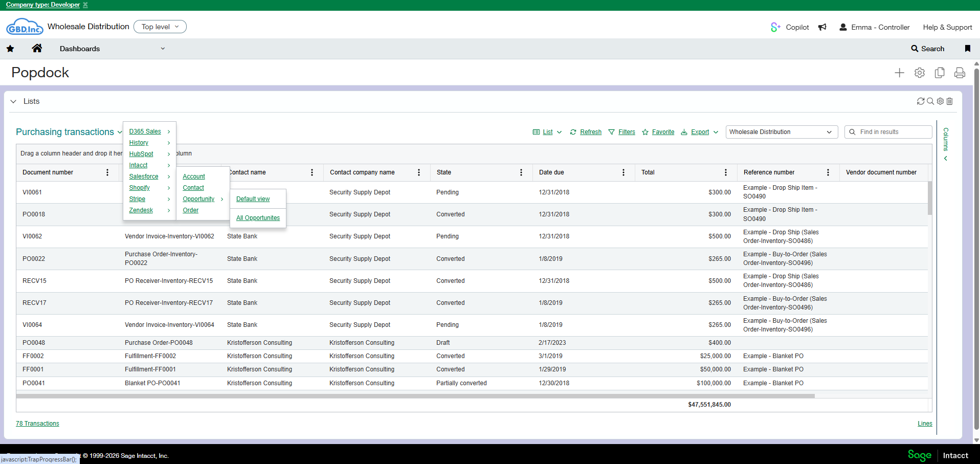
Task: Delete the Lists component with trash icon
Action: 950,101
